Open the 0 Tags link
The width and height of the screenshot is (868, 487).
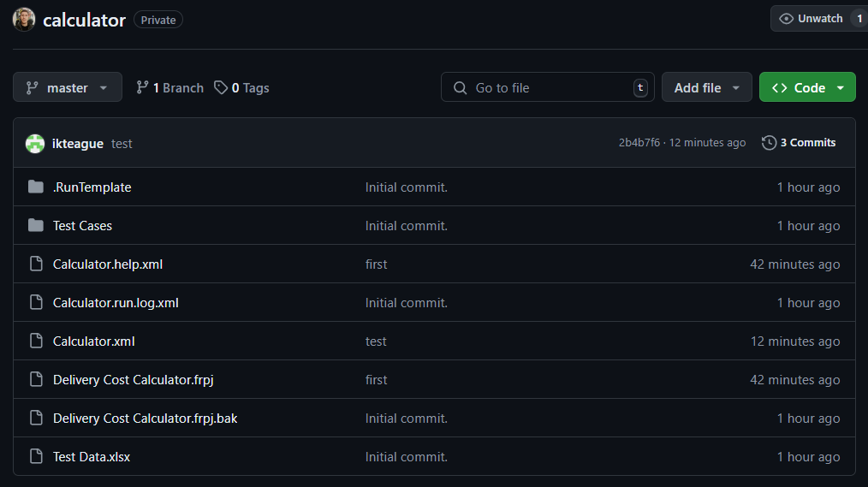(x=241, y=87)
